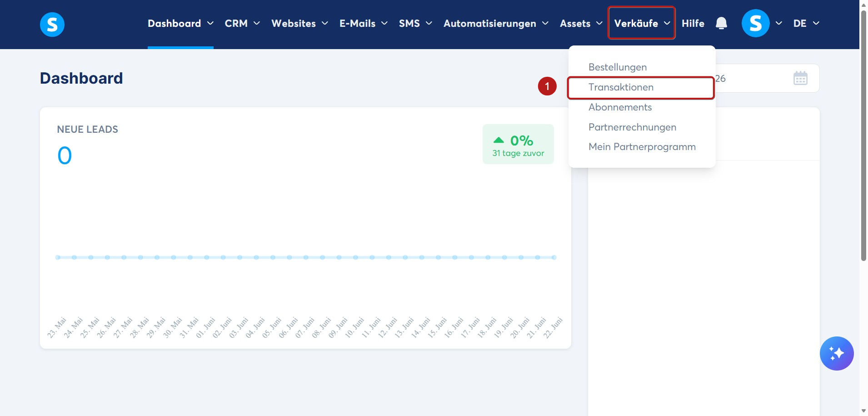Select Bestellungen from the Verkäufe menu
The height and width of the screenshot is (416, 868).
click(x=618, y=67)
